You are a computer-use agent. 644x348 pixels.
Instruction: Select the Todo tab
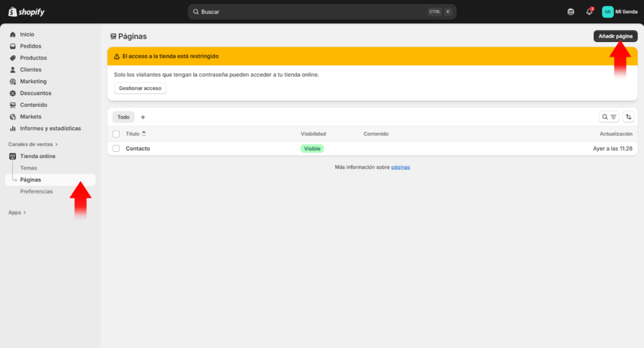click(x=123, y=117)
